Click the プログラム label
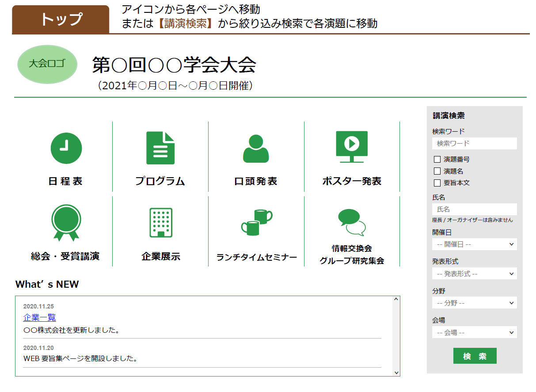 click(160, 181)
